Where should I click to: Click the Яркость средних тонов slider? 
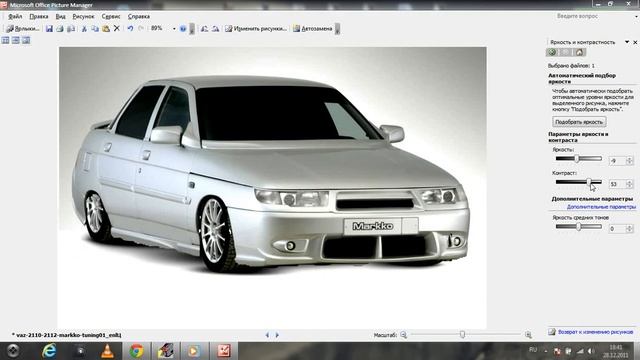point(578,227)
